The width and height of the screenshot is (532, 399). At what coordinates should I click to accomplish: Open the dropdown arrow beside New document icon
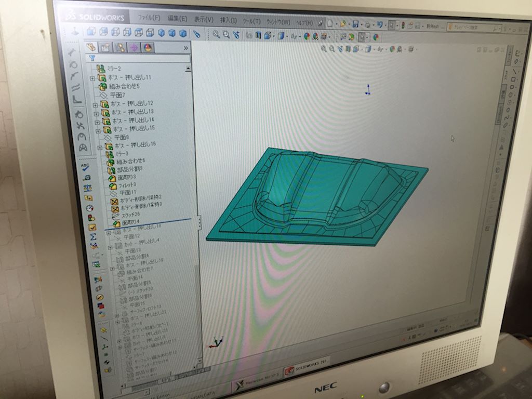(336, 24)
